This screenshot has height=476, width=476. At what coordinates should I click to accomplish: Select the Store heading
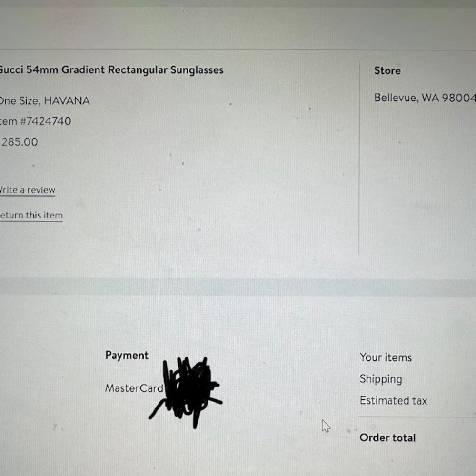tap(387, 71)
